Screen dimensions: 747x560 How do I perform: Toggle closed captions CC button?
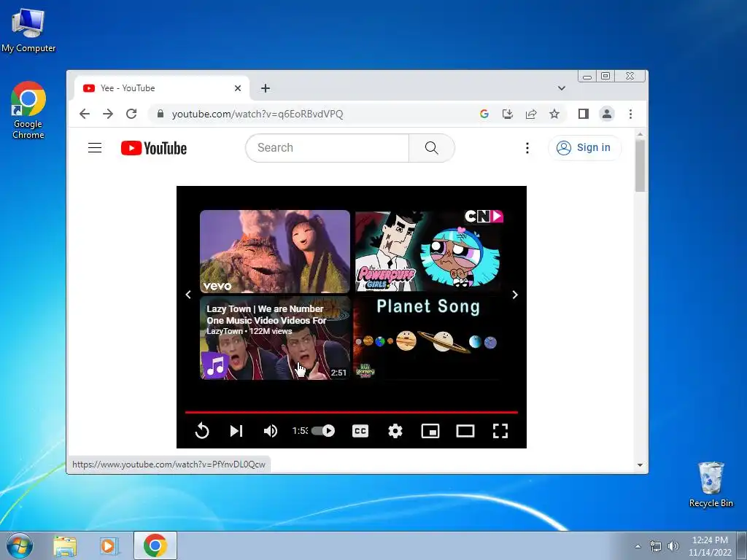360,431
